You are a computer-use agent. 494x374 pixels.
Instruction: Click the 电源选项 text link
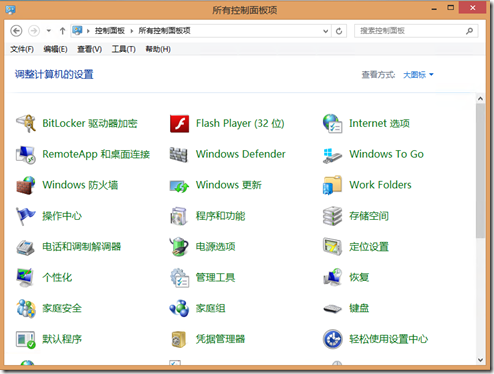pyautogui.click(x=215, y=247)
